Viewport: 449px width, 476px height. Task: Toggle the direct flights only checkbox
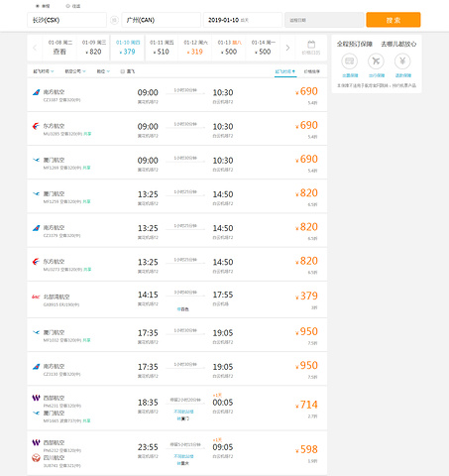click(123, 71)
